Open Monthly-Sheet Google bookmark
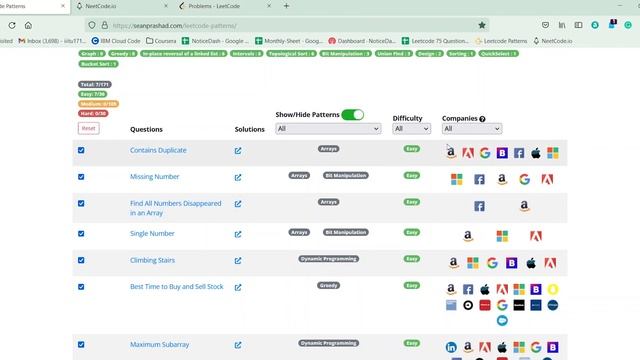Image resolution: width=640 pixels, height=360 pixels. (289, 41)
